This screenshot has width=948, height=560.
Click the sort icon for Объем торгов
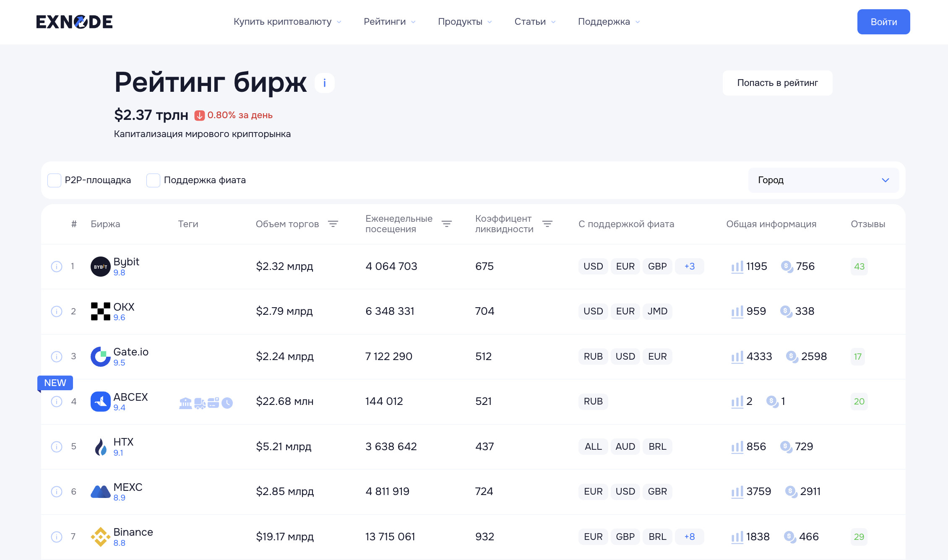click(x=333, y=224)
